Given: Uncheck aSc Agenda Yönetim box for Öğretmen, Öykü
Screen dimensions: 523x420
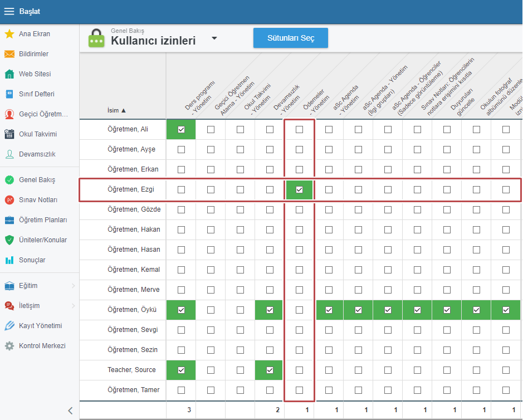Looking at the screenshot, I should [329, 310].
